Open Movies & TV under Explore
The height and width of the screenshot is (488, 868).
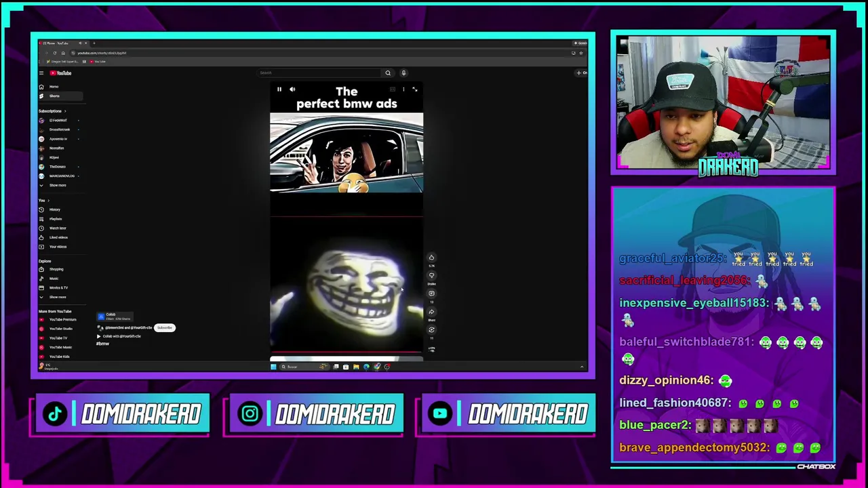60,288
